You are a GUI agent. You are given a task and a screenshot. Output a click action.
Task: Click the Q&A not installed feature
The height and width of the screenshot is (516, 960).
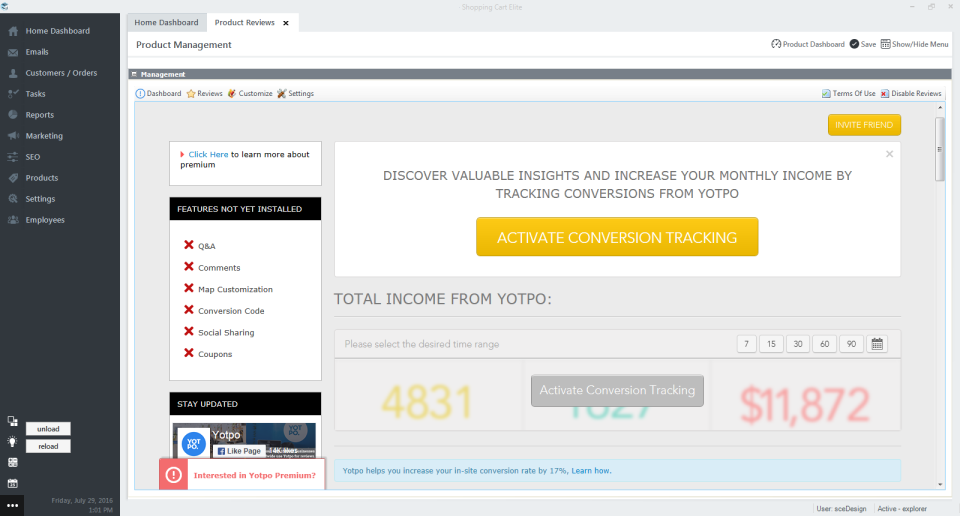[200, 245]
